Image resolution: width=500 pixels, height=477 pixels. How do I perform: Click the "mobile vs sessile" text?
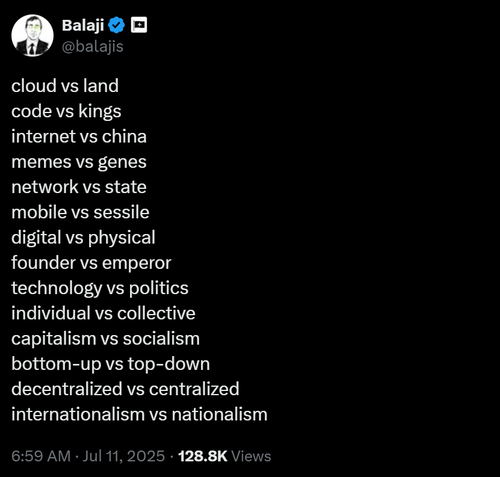tap(80, 212)
